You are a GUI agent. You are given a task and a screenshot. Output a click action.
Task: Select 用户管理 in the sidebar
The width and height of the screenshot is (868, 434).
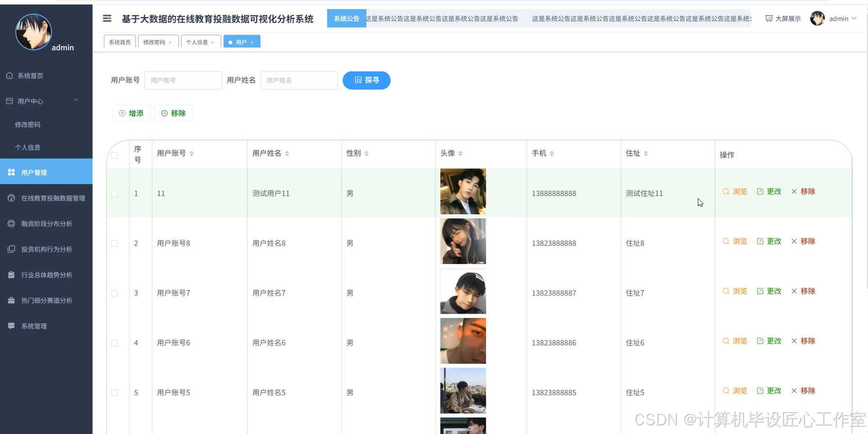[46, 171]
